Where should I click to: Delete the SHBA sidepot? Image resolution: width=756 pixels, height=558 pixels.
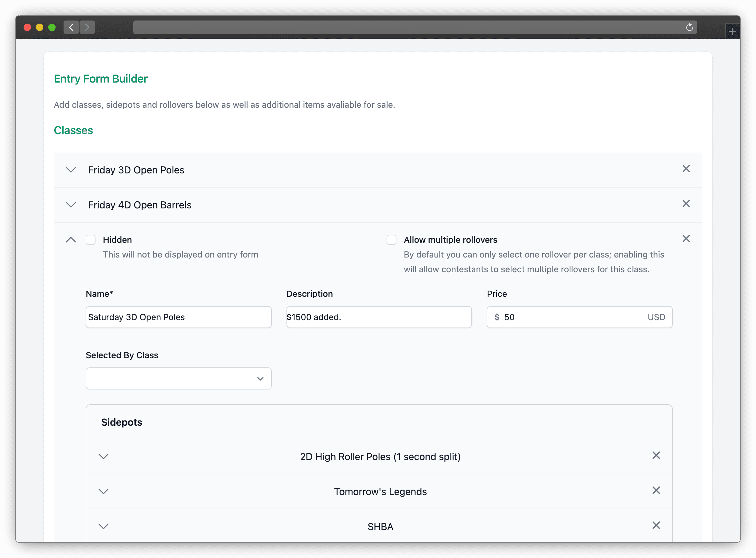(x=656, y=525)
